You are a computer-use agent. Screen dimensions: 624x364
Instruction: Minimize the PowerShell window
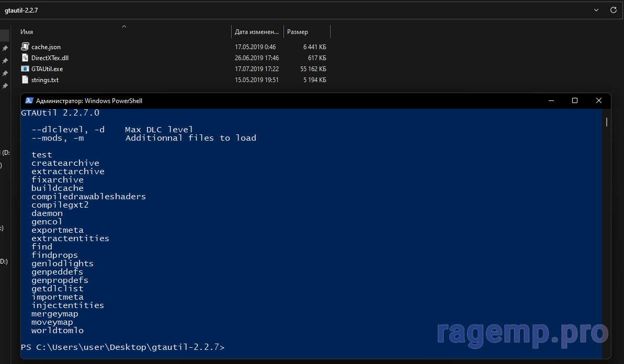pos(551,100)
